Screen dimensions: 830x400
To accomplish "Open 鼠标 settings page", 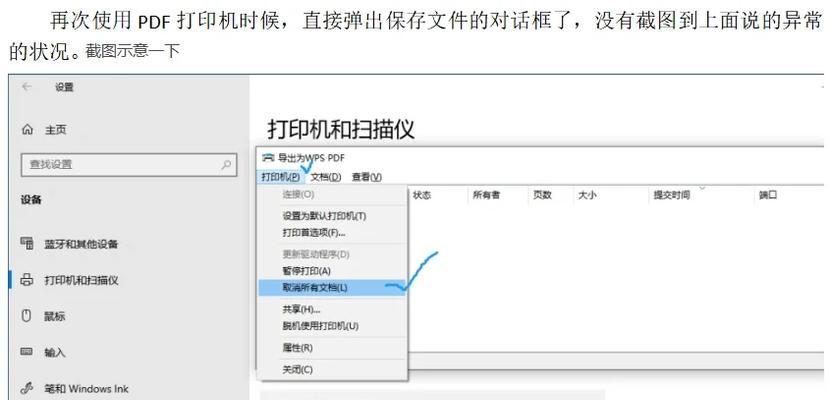I will [x=55, y=316].
